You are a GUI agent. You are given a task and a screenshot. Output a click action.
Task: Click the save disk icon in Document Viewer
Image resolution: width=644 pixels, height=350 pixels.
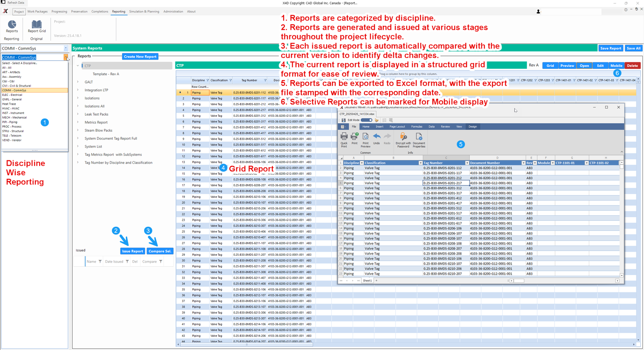(343, 120)
